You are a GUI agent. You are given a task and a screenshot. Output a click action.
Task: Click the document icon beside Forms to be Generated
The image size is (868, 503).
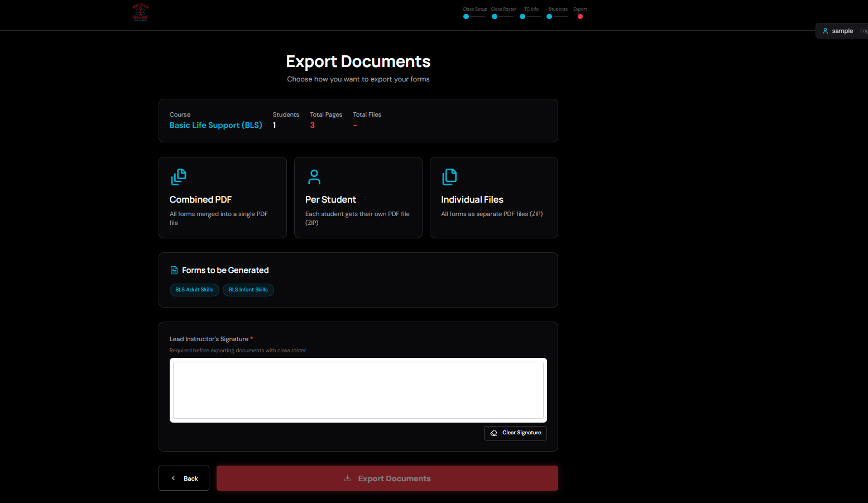coord(174,270)
